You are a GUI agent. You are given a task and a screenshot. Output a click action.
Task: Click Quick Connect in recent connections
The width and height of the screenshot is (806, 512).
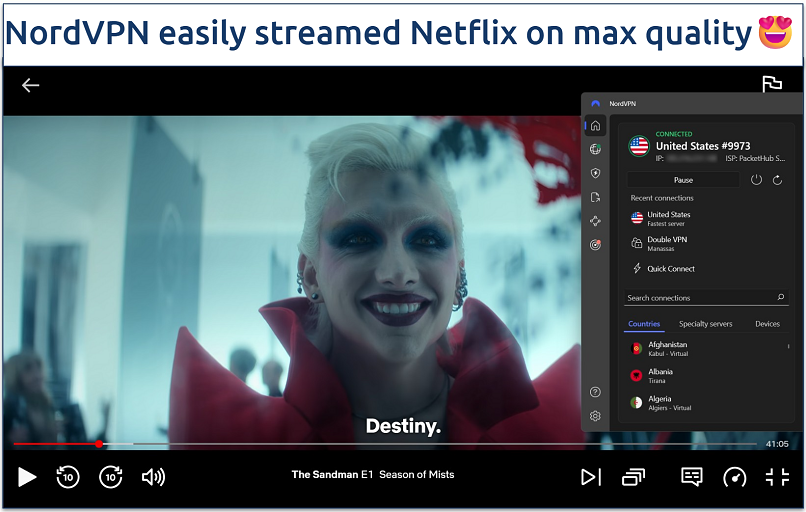pos(670,269)
